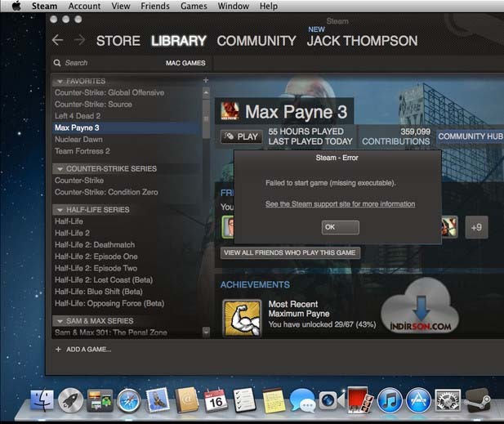Viewport: 504px width, 424px height.
Task: Click the Play button for Max Payne 3
Action: tap(242, 136)
